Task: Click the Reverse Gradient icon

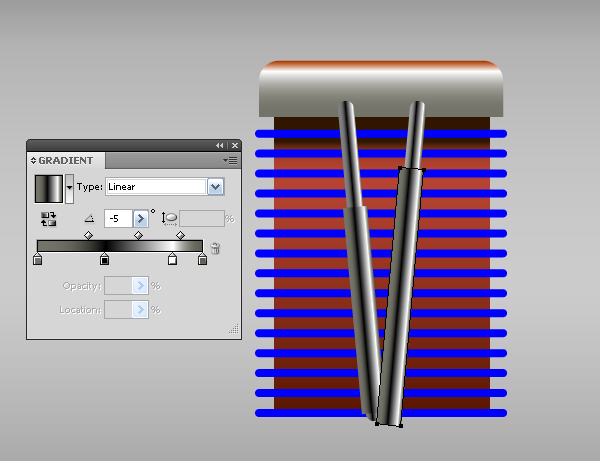Action: tap(49, 219)
